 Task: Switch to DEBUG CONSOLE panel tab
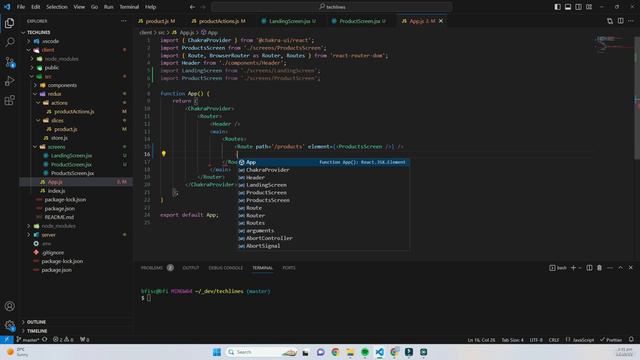(x=225, y=268)
